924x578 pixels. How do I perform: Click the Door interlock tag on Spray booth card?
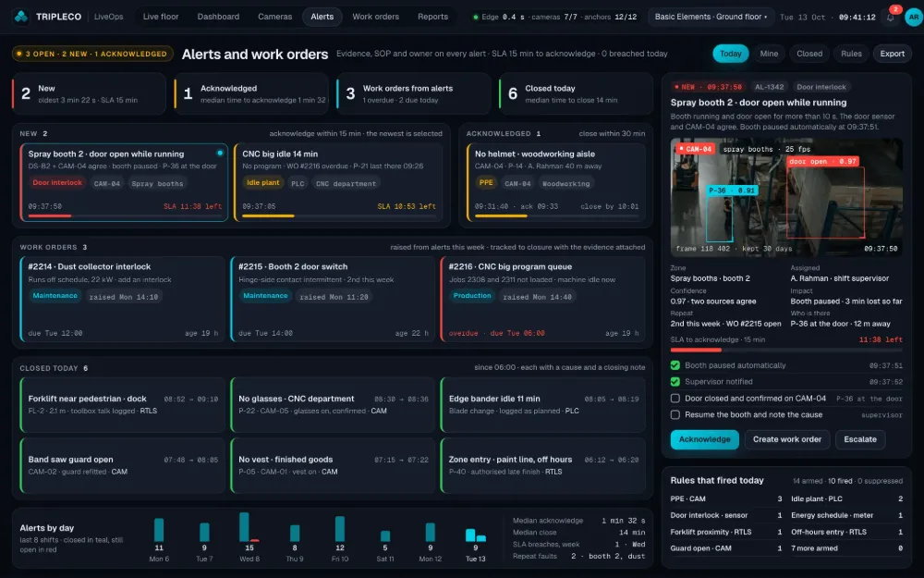[57, 183]
